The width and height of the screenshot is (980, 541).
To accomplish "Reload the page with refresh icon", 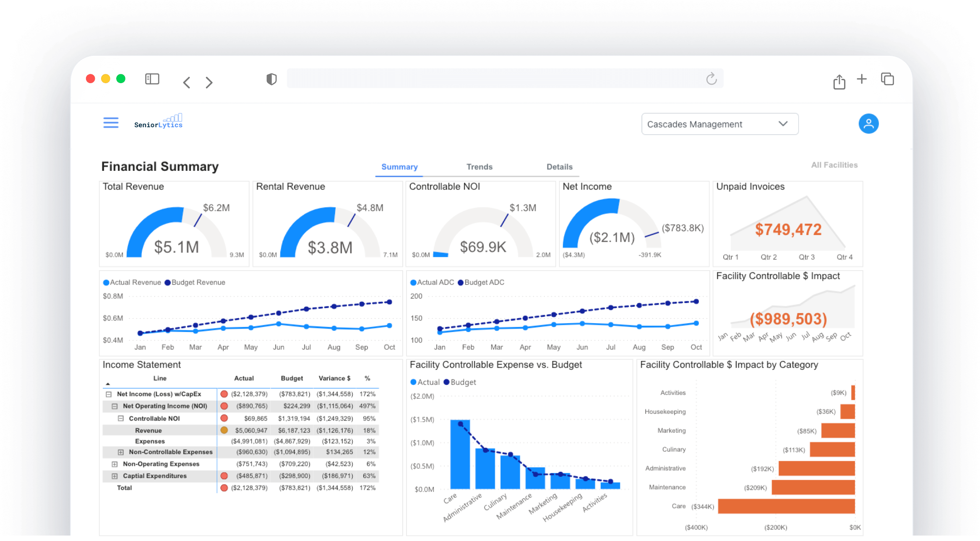I will tap(711, 78).
